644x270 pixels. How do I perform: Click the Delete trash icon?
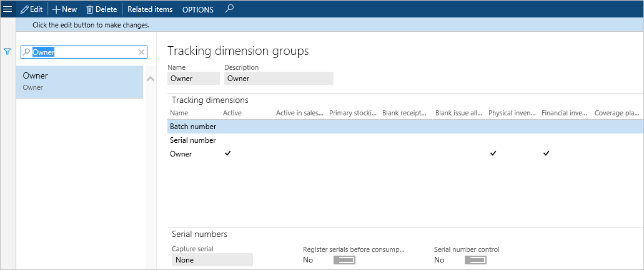[x=90, y=9]
